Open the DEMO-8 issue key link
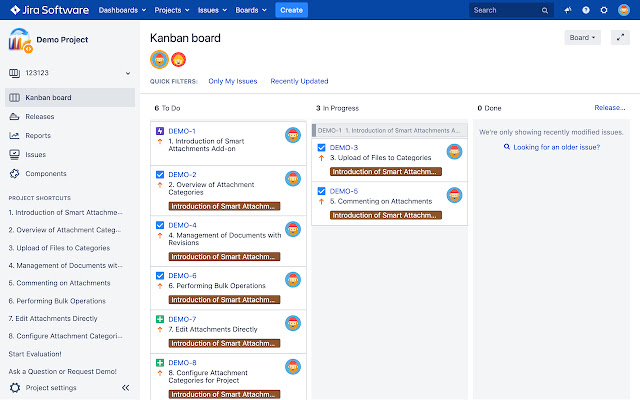The width and height of the screenshot is (640, 400). [x=182, y=362]
